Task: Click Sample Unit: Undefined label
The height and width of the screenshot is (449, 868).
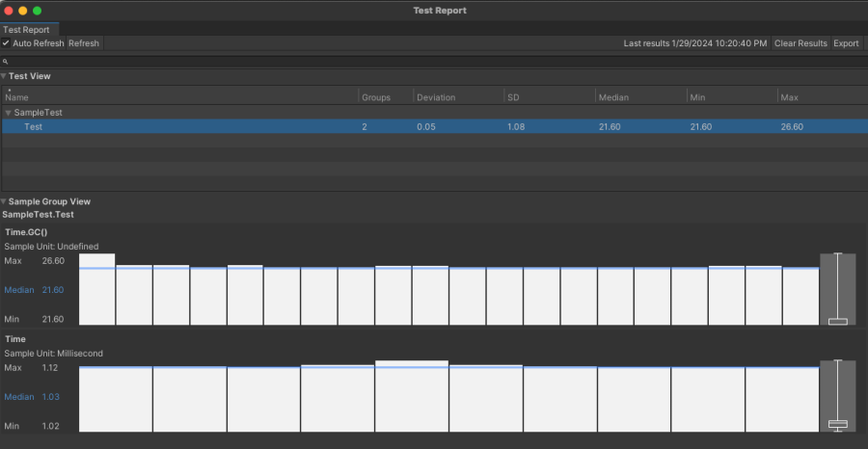Action: [x=51, y=247]
